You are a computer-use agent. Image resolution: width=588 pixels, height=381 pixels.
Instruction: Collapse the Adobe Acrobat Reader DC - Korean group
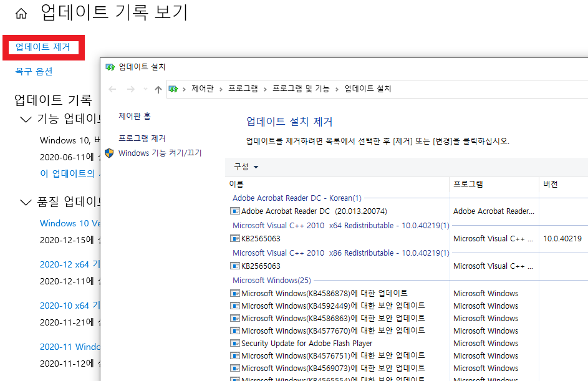point(297,198)
